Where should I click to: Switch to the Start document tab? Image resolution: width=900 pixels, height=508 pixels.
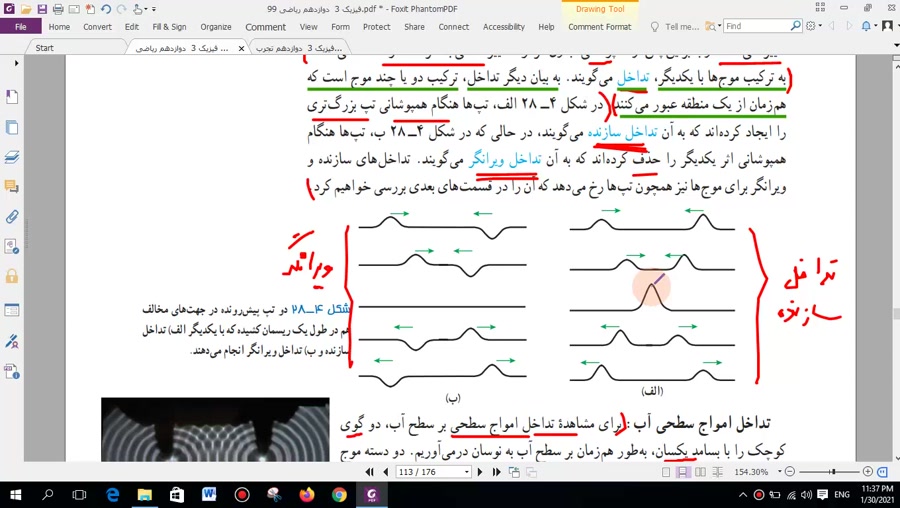45,48
